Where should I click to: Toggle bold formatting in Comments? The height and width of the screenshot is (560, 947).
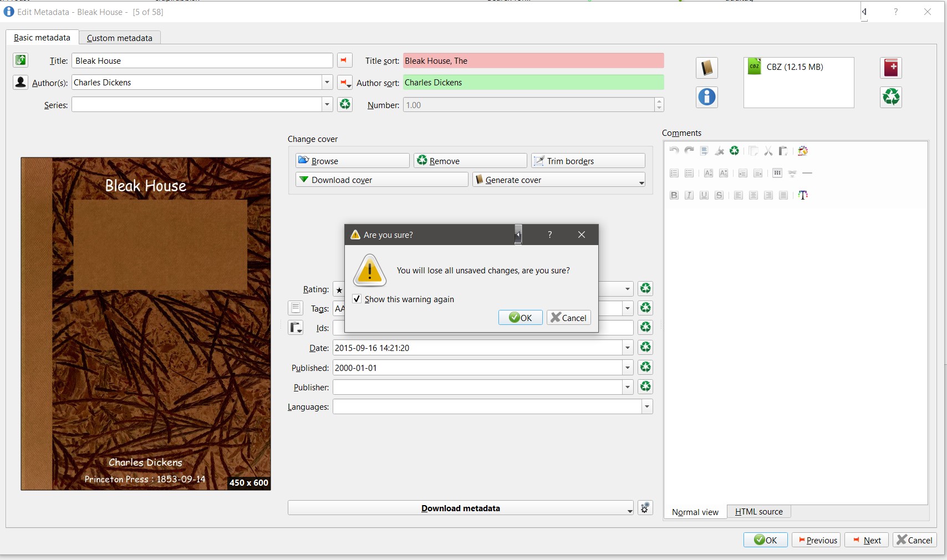coord(674,195)
